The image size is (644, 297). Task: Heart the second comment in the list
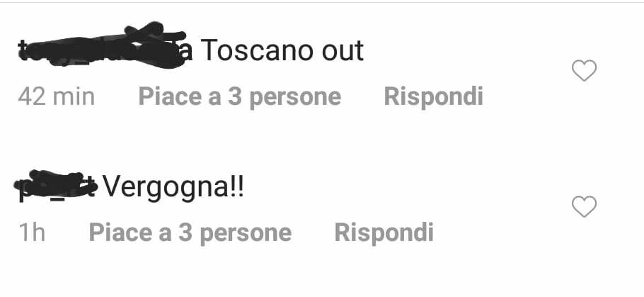pyautogui.click(x=584, y=206)
